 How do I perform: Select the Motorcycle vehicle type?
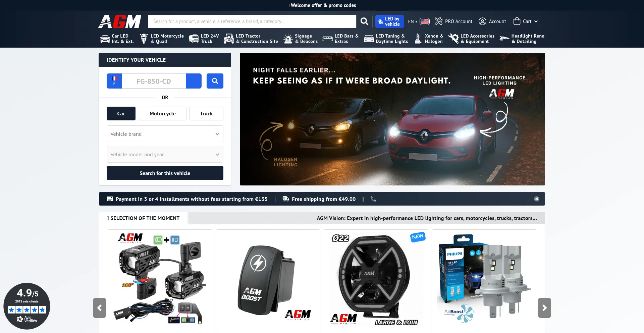click(162, 114)
